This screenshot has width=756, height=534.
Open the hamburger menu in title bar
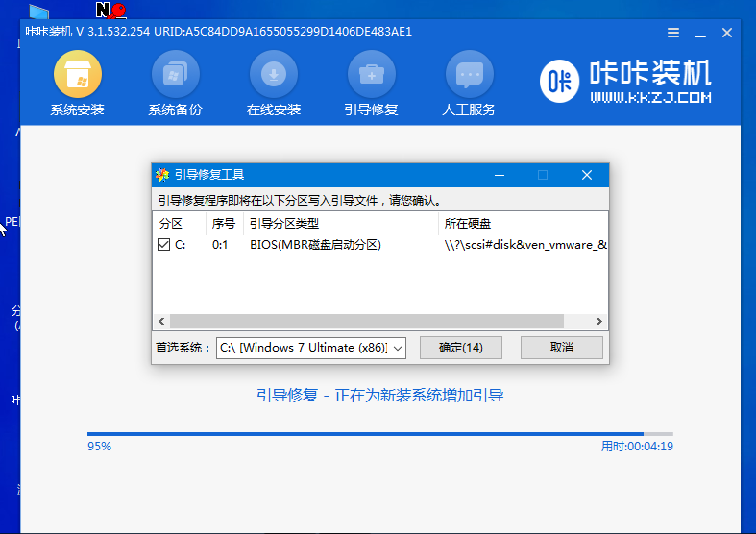click(673, 33)
